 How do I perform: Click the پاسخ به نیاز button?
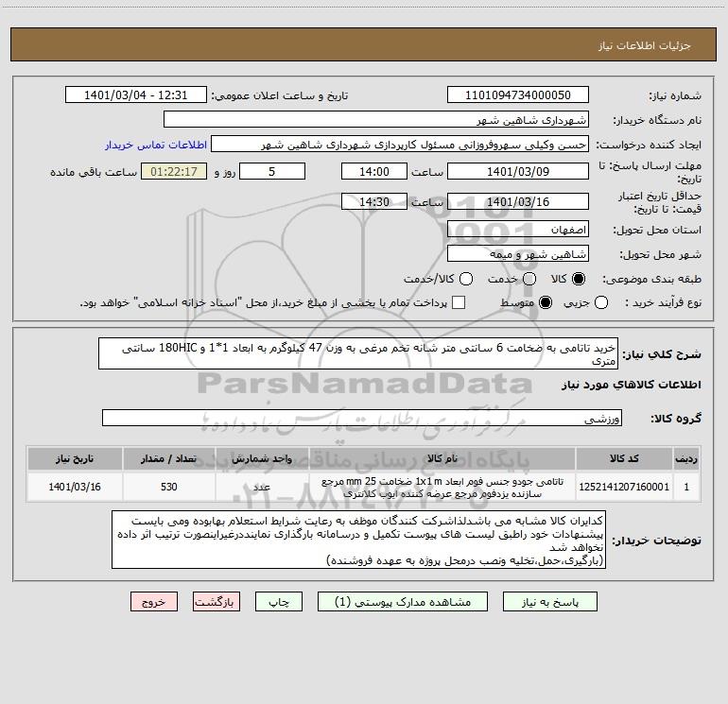pyautogui.click(x=550, y=602)
